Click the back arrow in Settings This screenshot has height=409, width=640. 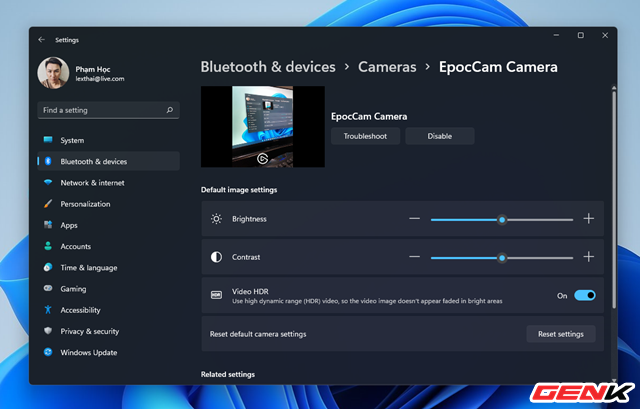tap(41, 40)
